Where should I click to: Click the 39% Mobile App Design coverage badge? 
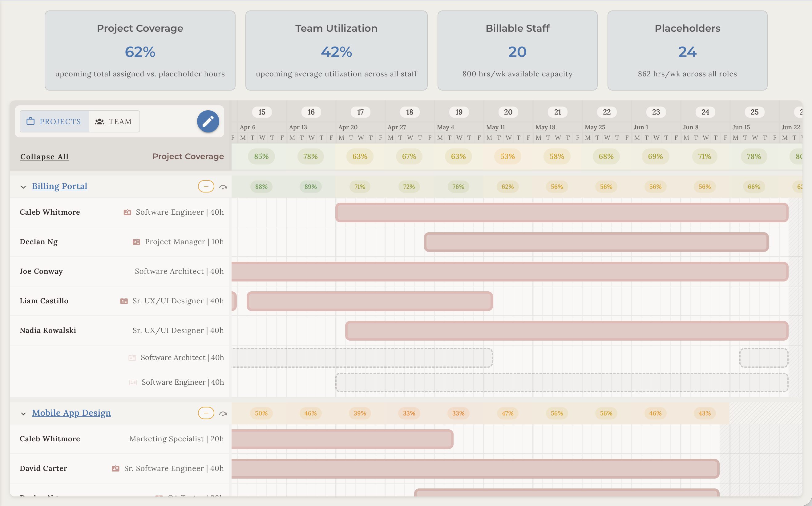pos(360,413)
